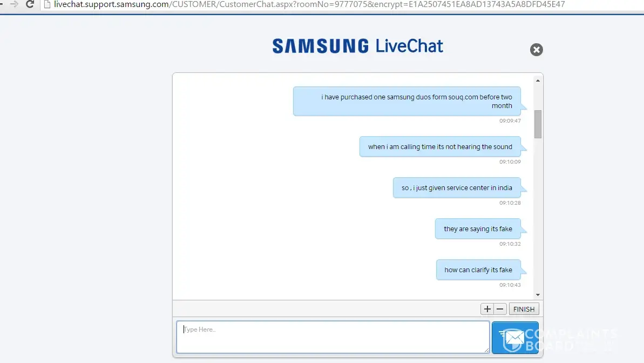Image resolution: width=644 pixels, height=363 pixels.
Task: Click the browser forward arrow
Action: pyautogui.click(x=15, y=4)
